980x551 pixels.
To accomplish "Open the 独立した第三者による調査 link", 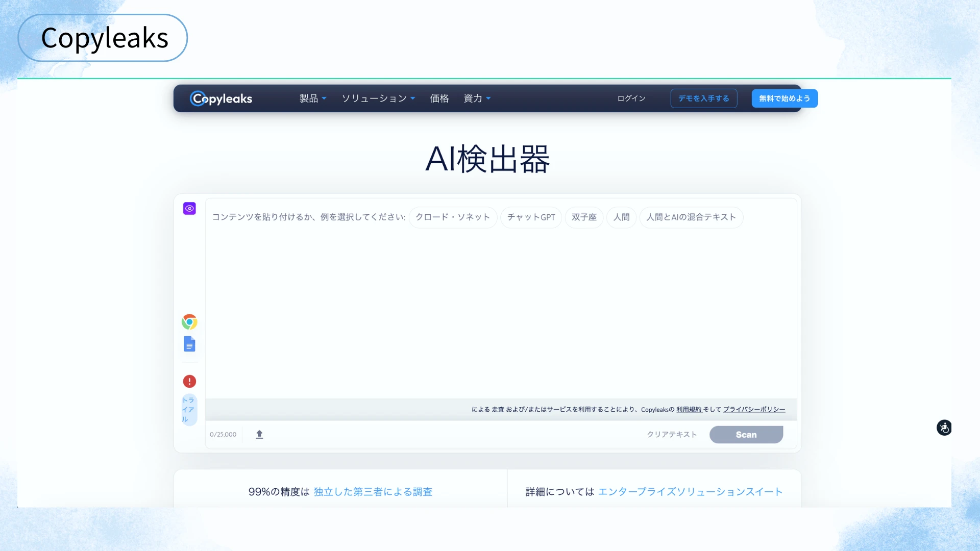I will pyautogui.click(x=373, y=492).
